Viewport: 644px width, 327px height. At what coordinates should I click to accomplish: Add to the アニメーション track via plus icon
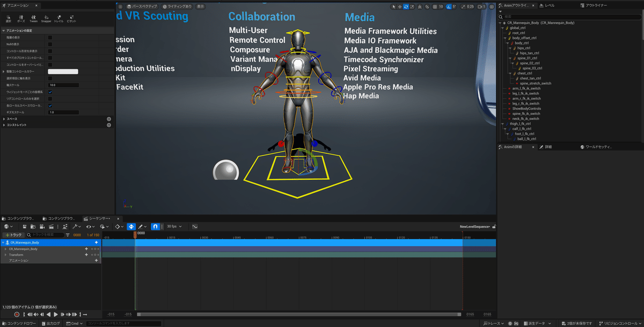(96, 261)
